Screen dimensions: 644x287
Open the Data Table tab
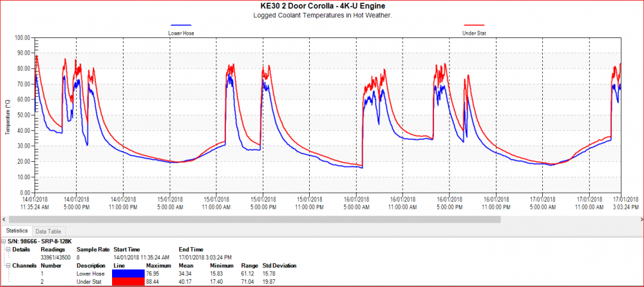tap(48, 232)
